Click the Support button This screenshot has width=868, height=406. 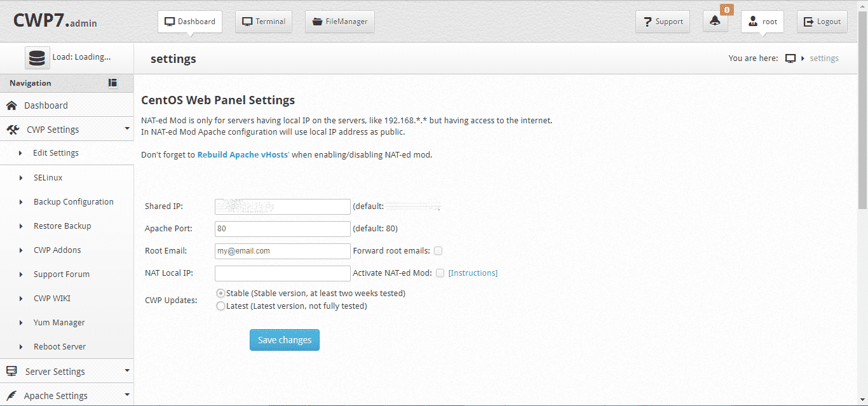(x=663, y=22)
